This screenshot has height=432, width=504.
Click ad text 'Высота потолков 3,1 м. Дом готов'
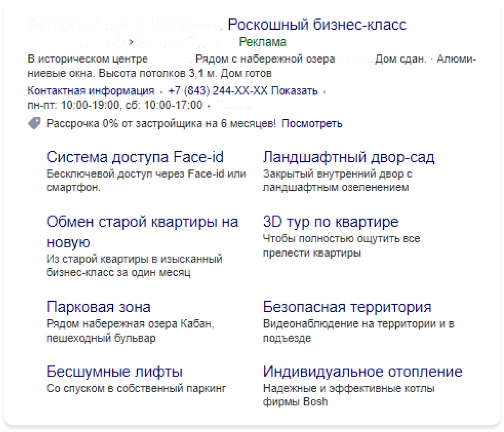point(185,73)
